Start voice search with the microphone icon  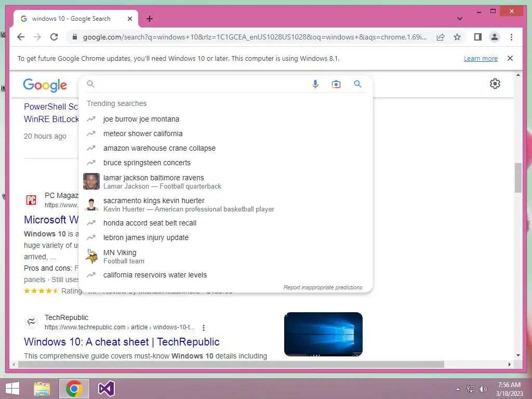click(x=315, y=84)
